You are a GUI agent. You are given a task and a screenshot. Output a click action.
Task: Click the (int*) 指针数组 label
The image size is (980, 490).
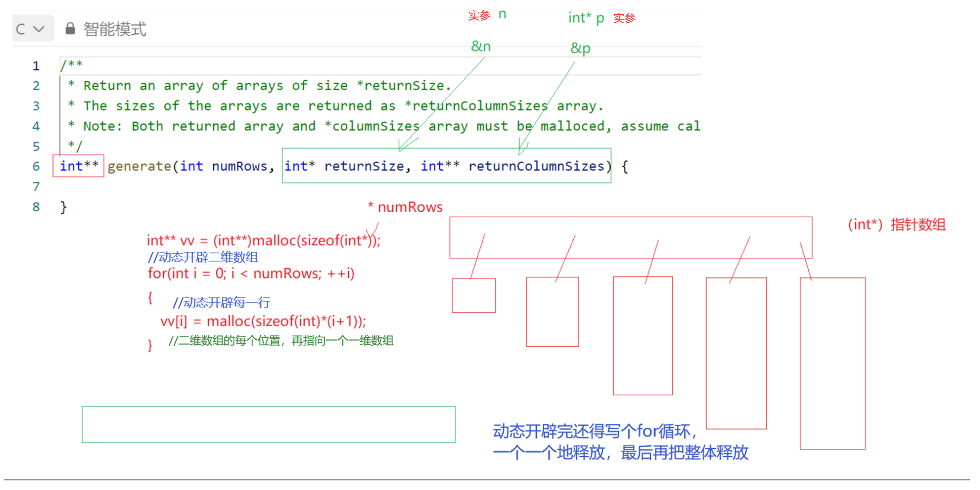tap(896, 224)
